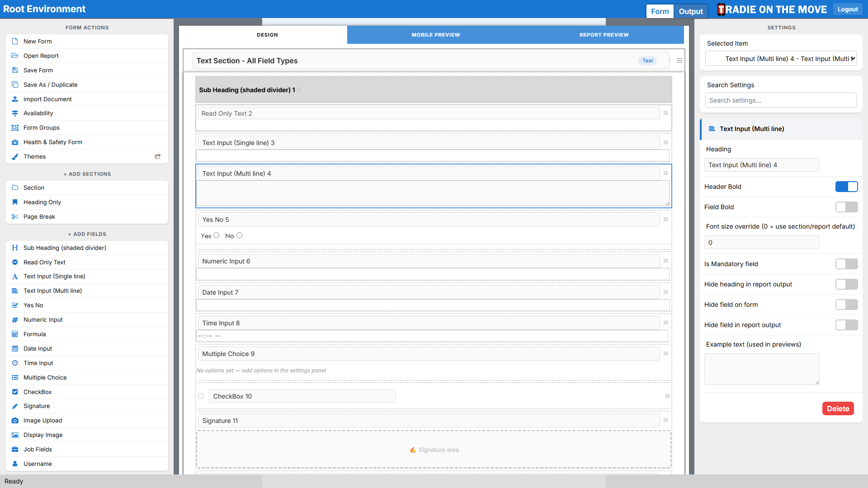Click the Formula calculator icon
The width and height of the screenshot is (868, 488).
coord(15,334)
